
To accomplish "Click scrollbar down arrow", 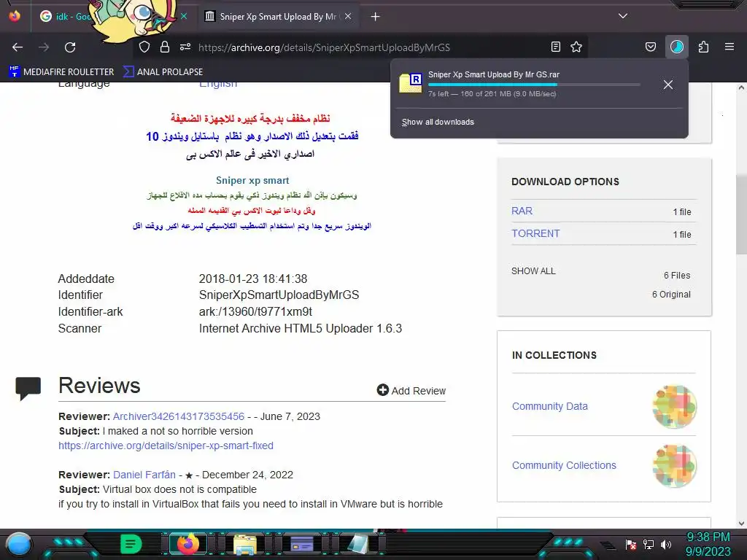I will (x=741, y=524).
